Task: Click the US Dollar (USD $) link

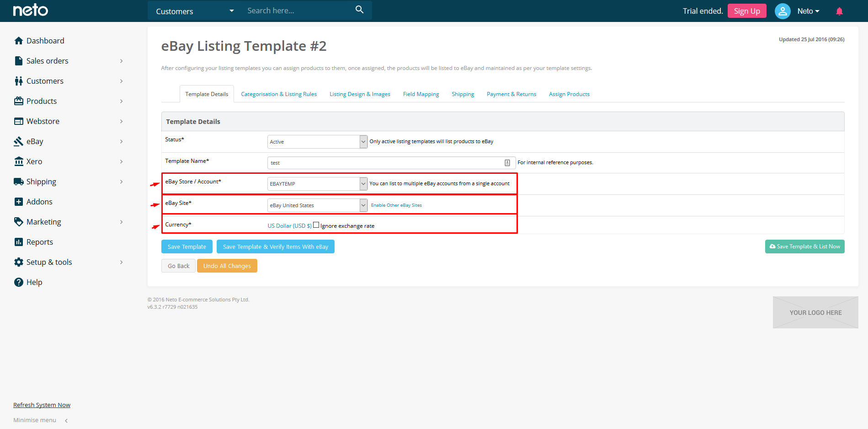Action: [x=290, y=226]
